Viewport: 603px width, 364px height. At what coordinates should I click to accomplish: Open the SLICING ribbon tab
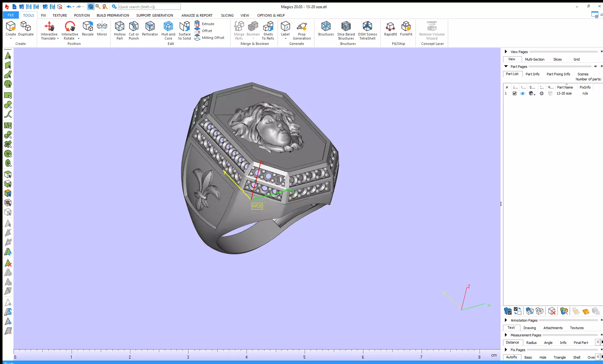[x=227, y=15]
